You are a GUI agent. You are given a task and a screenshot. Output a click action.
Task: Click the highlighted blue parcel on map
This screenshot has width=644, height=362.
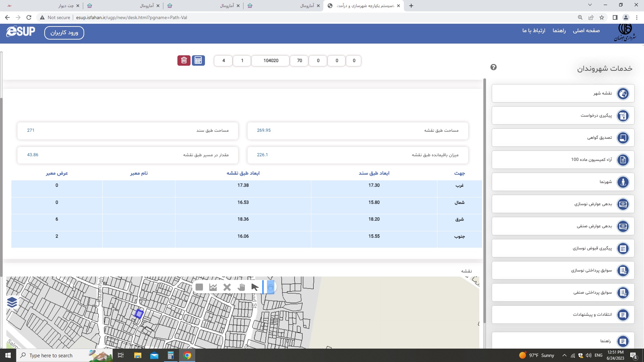[139, 314]
